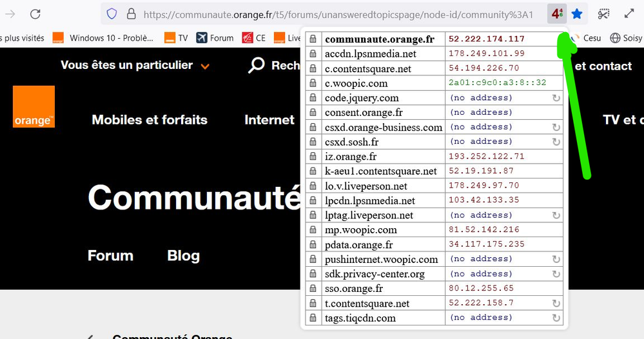The height and width of the screenshot is (339, 644).
Task: Click the lock icon beside communaute.orange.fr
Action: point(313,39)
